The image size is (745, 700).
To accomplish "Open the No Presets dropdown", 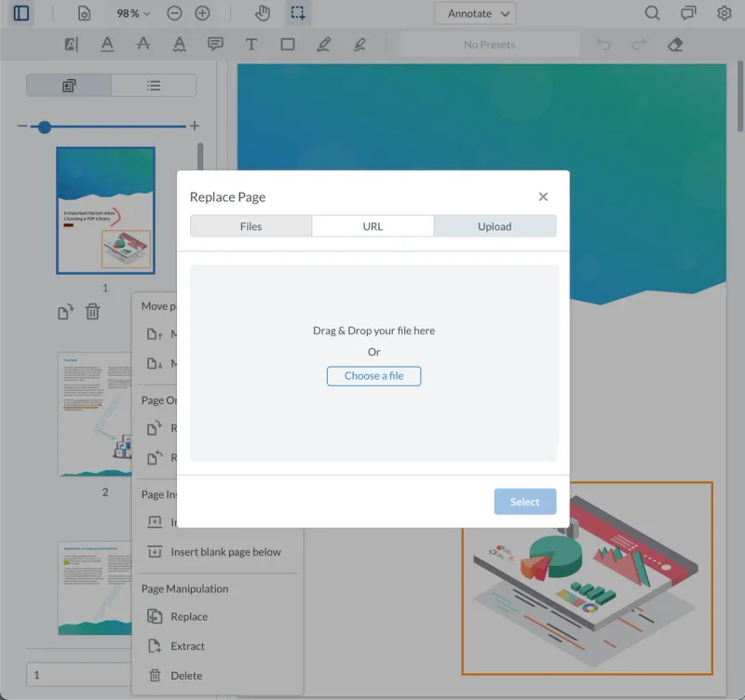I will [x=489, y=44].
